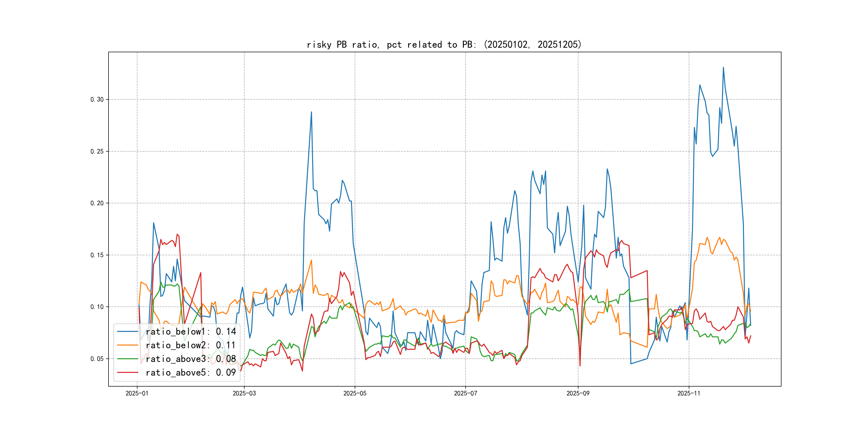This screenshot has width=868, height=434.
Task: Click the ratio_above3 legend label
Action: click(x=191, y=359)
